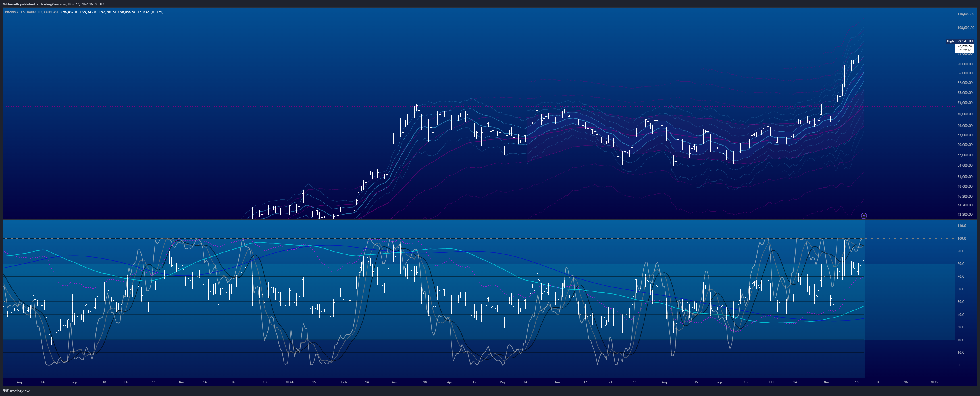Click the 74,000.00 price axis label
Screen dimensions: 980x396
(x=965, y=103)
